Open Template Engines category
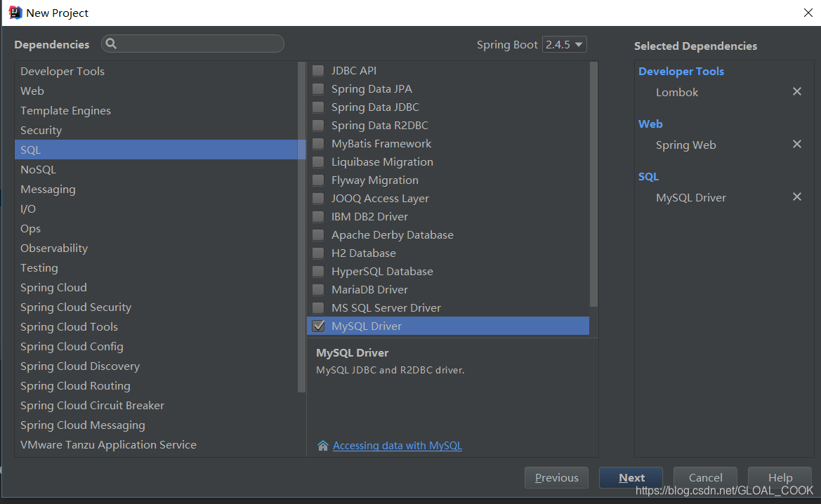Screen dimensions: 821x504 pyautogui.click(x=157, y=110)
